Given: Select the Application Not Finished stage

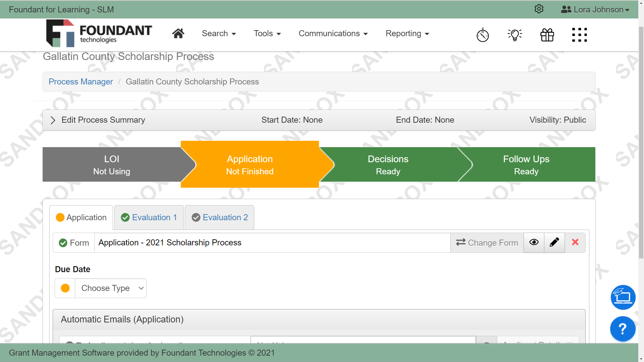Looking at the screenshot, I should tap(250, 165).
